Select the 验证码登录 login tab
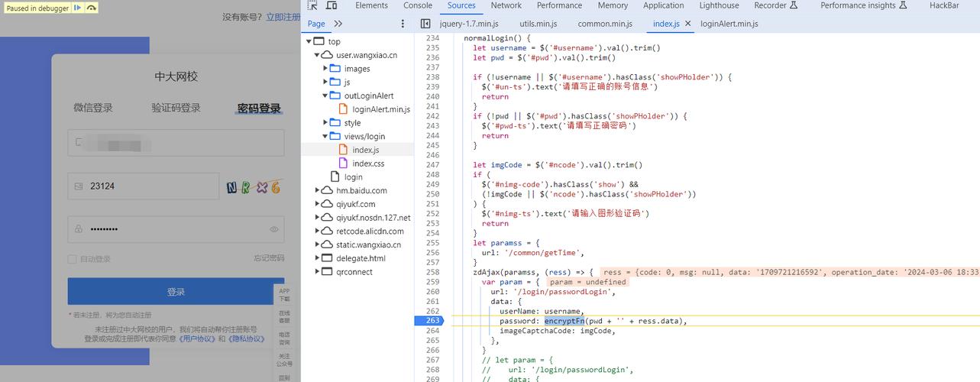 [176, 108]
